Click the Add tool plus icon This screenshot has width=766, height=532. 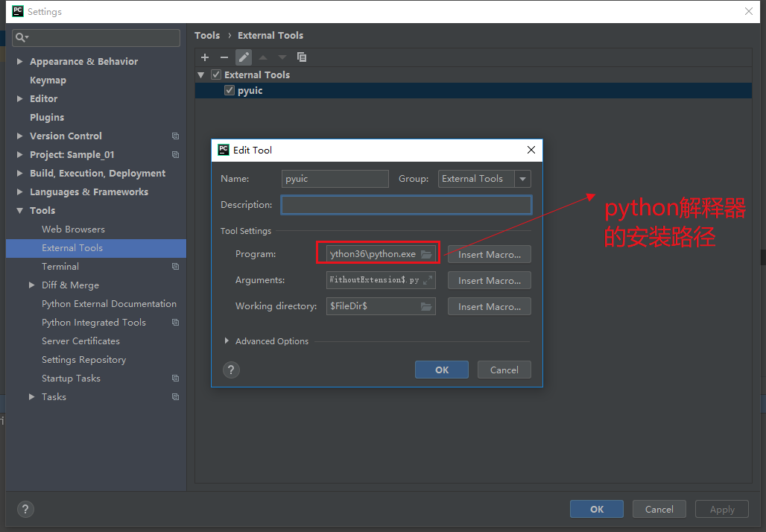[x=205, y=57]
